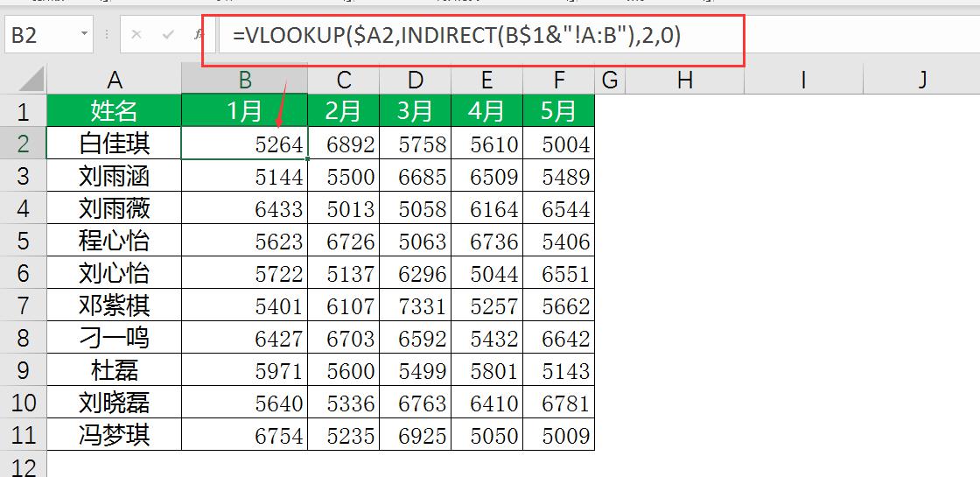Select the name cell 刘晓磊

pos(114,403)
